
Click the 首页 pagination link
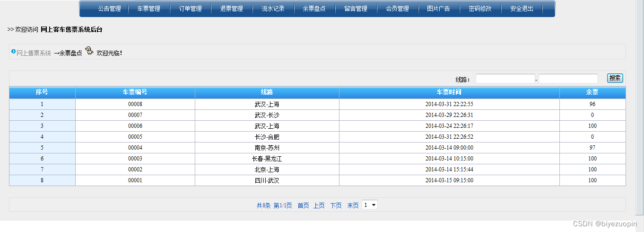(x=303, y=205)
